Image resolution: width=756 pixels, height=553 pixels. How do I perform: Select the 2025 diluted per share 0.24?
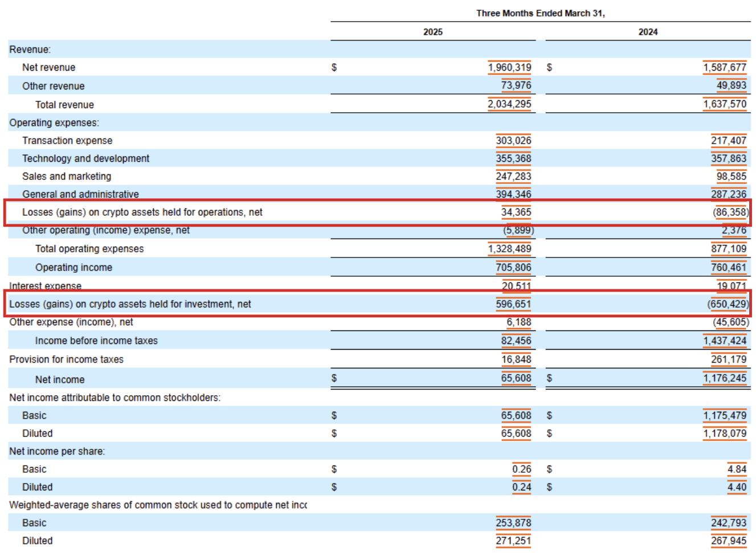point(521,487)
